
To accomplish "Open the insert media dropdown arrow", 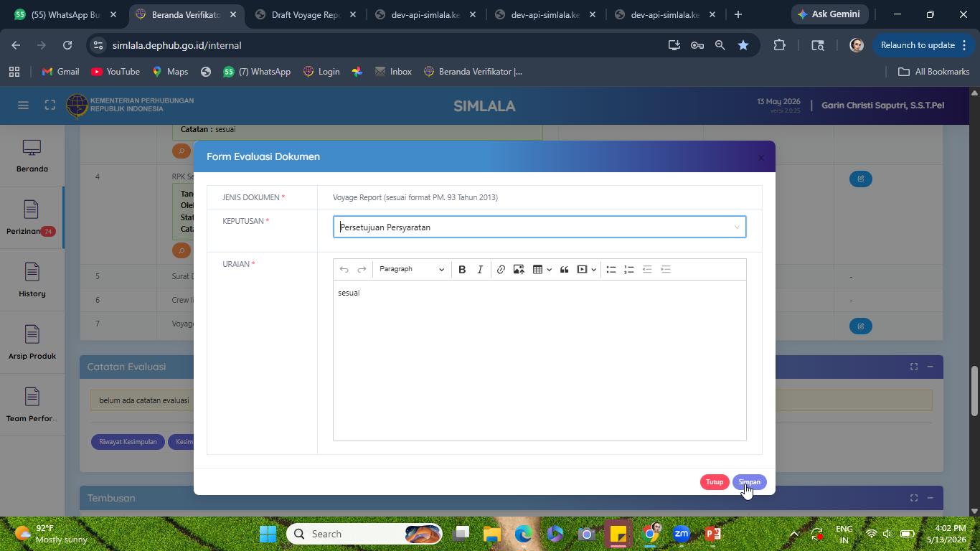I will [x=594, y=270].
